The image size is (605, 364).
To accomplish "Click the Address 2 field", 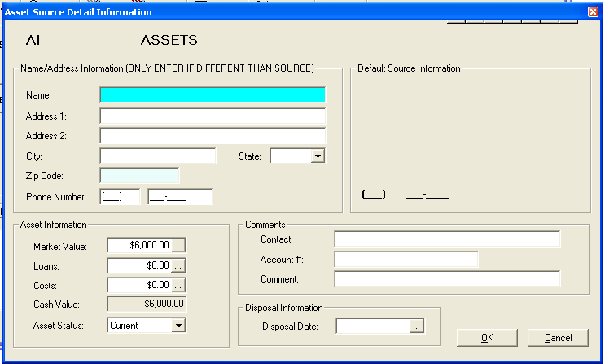I will [213, 136].
